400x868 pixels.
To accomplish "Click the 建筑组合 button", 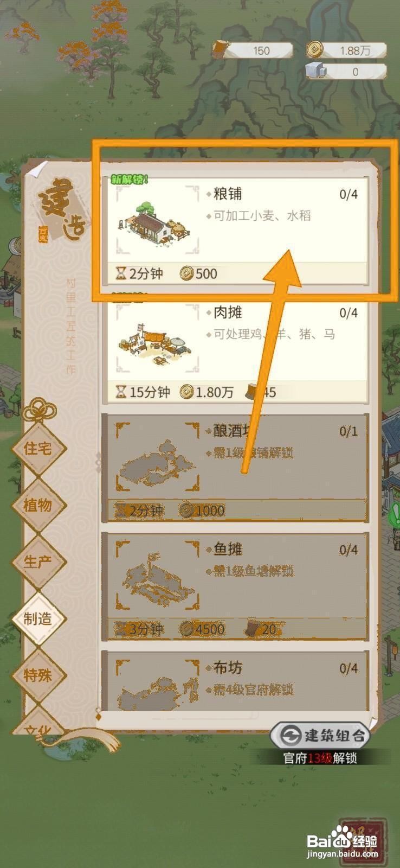I will pos(320,736).
